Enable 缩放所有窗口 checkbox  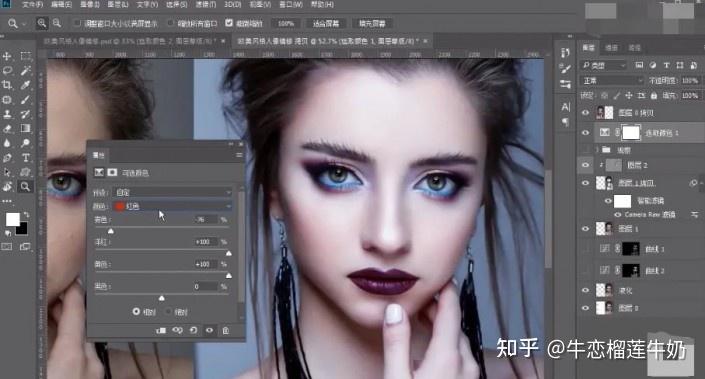click(170, 22)
